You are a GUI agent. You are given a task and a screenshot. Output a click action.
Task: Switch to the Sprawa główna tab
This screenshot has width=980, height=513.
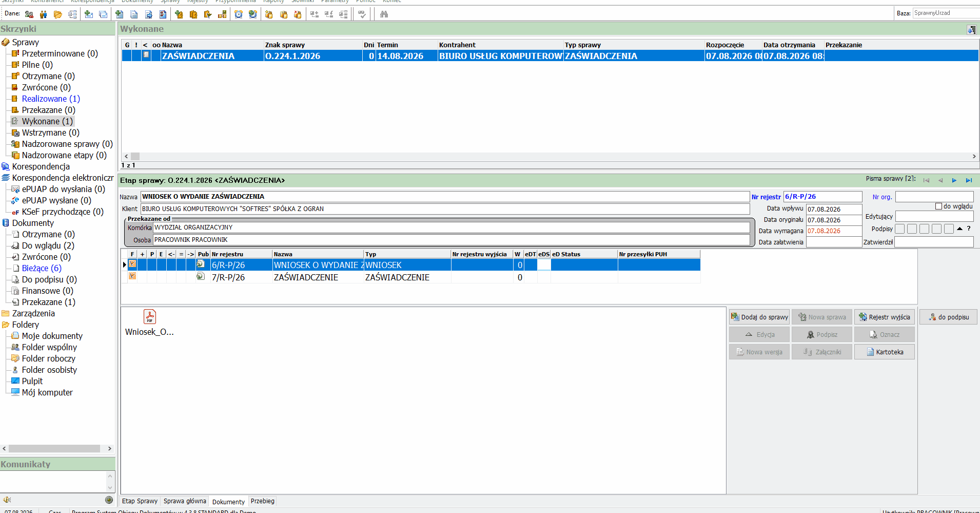pos(185,501)
